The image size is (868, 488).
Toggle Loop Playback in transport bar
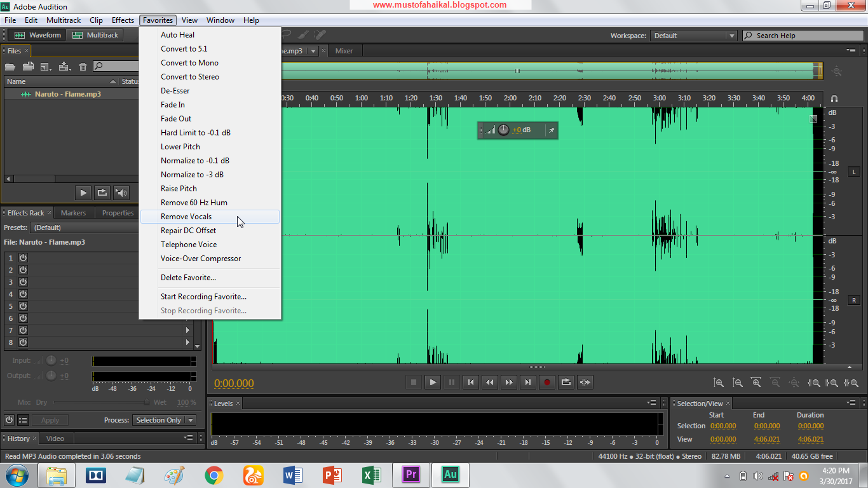point(566,382)
